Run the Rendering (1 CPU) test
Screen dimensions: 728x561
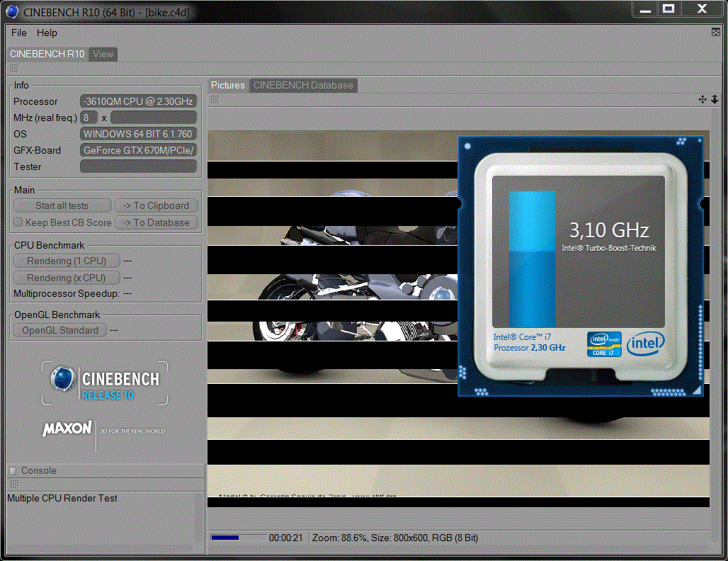coord(67,261)
